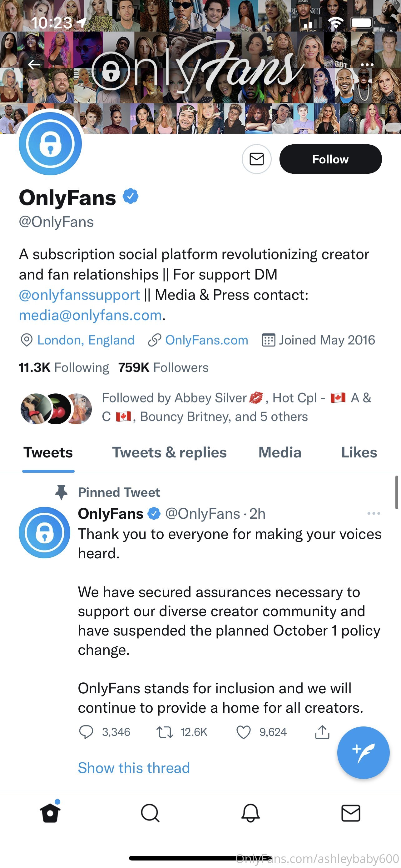This screenshot has width=401, height=868.
Task: Tap the reply icon on pinned tweet
Action: 86,732
